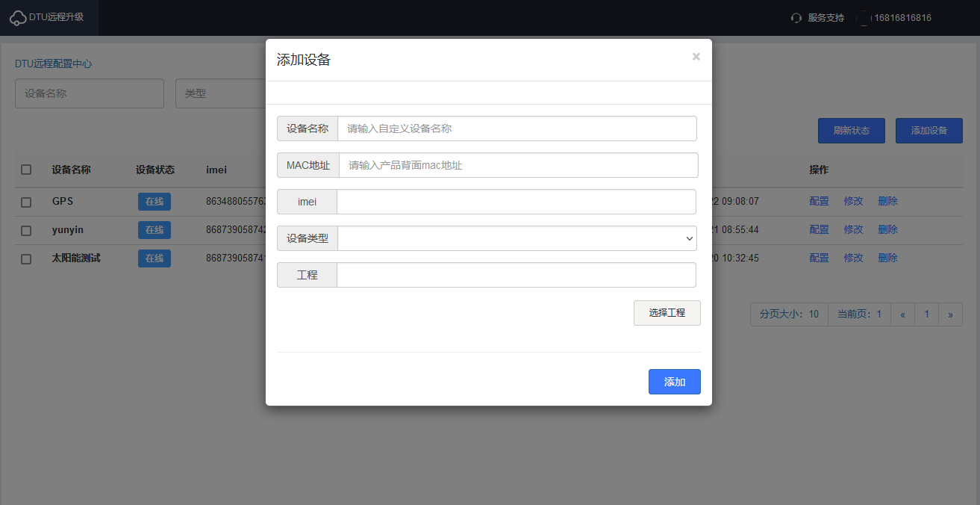
Task: Click the DTU cloud logo icon
Action: tap(18, 18)
